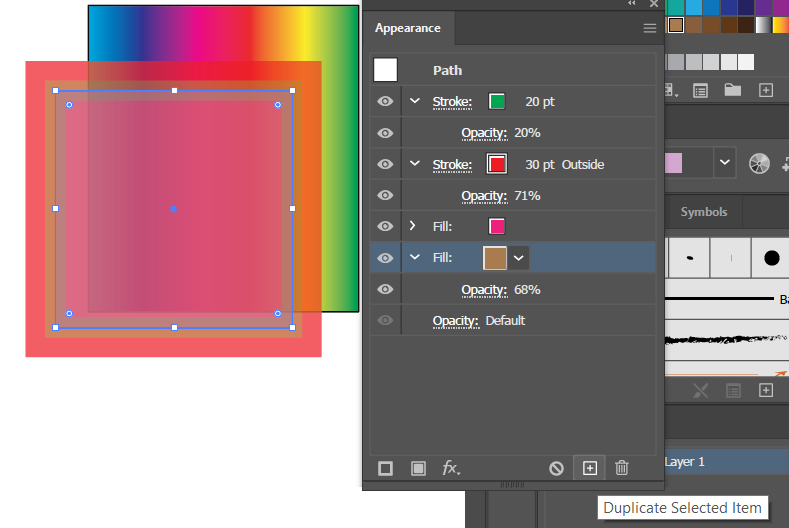Image resolution: width=789 pixels, height=528 pixels.
Task: Collapse the 30 pt Outside Stroke row
Action: click(415, 164)
